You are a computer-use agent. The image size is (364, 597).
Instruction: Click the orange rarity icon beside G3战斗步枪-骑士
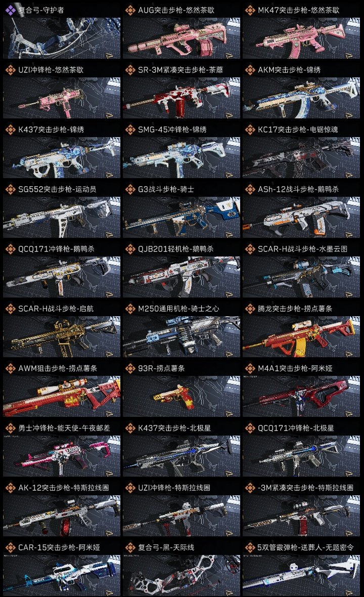130,189
